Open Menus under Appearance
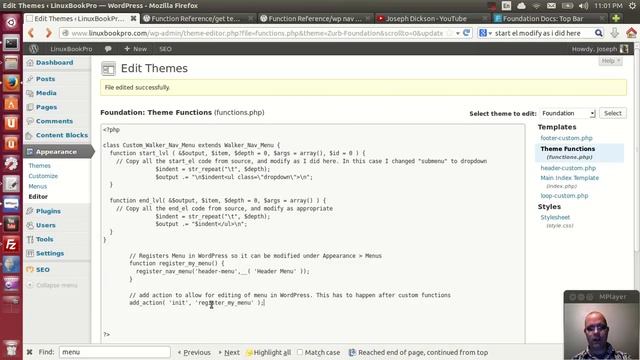 (38, 186)
